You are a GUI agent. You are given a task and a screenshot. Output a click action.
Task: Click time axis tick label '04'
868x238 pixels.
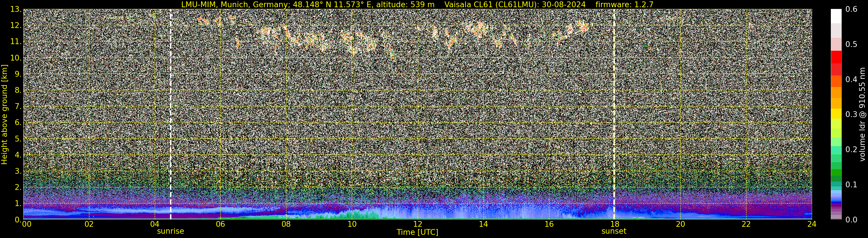tap(155, 224)
